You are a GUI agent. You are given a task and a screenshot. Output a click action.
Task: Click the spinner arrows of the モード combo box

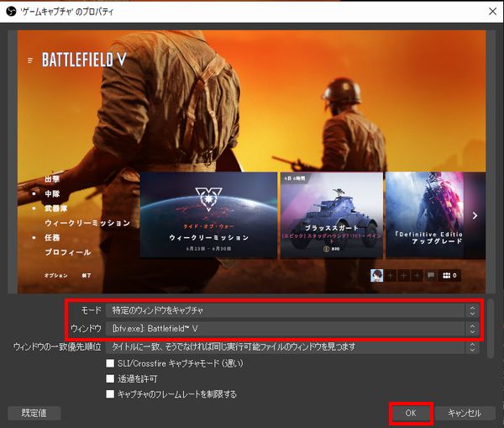click(x=472, y=310)
